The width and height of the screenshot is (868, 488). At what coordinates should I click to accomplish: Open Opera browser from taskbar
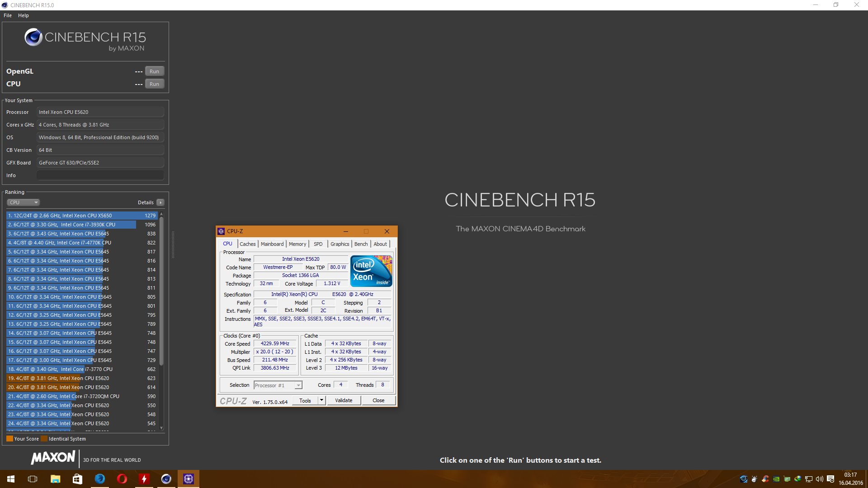point(122,479)
